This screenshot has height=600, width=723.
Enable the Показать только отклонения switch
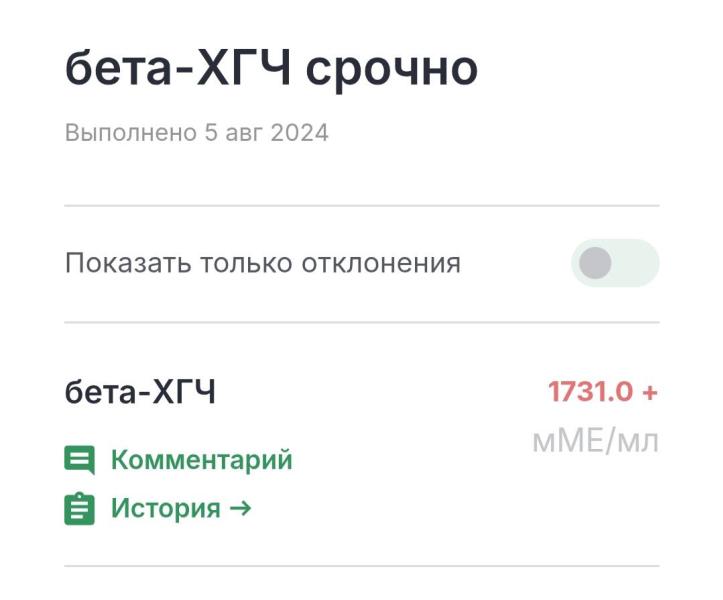(615, 264)
